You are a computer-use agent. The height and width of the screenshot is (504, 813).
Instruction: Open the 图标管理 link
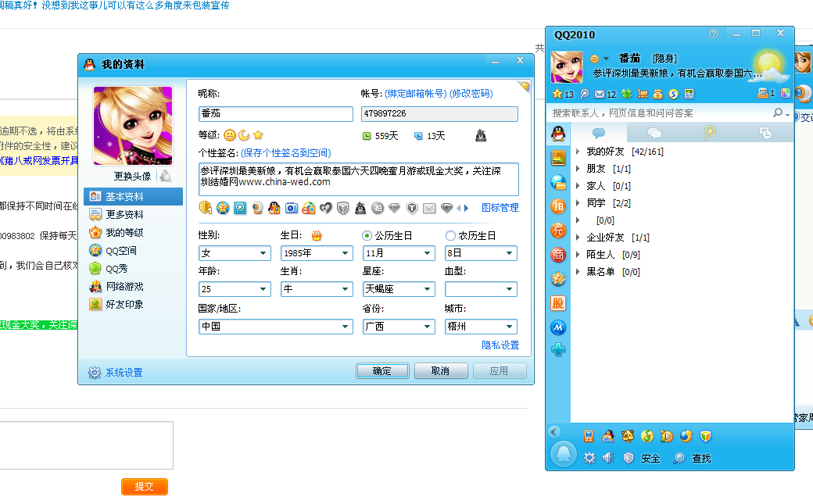(x=499, y=208)
